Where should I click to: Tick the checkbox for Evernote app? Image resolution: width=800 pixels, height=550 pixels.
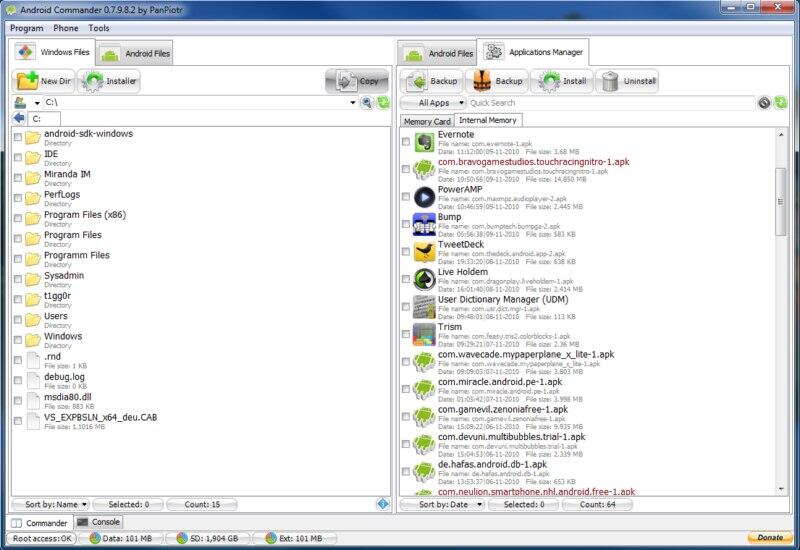click(406, 141)
